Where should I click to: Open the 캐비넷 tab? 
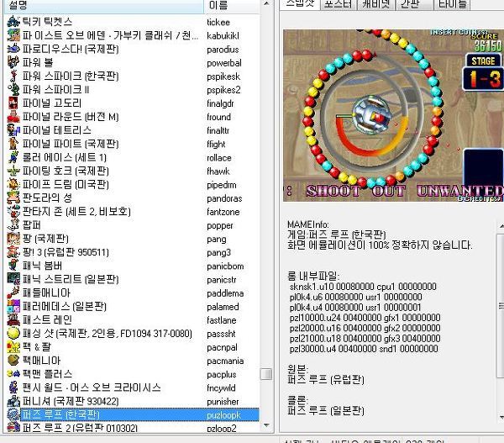pos(376,4)
